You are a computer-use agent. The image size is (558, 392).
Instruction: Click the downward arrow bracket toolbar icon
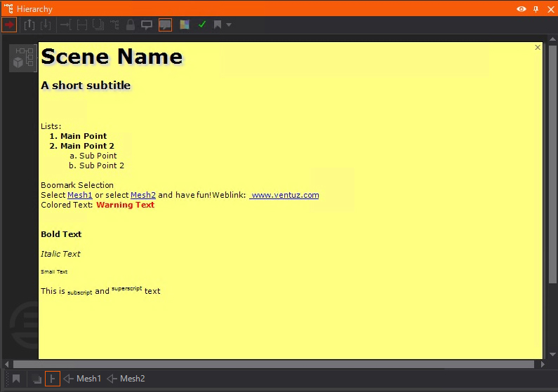click(46, 25)
